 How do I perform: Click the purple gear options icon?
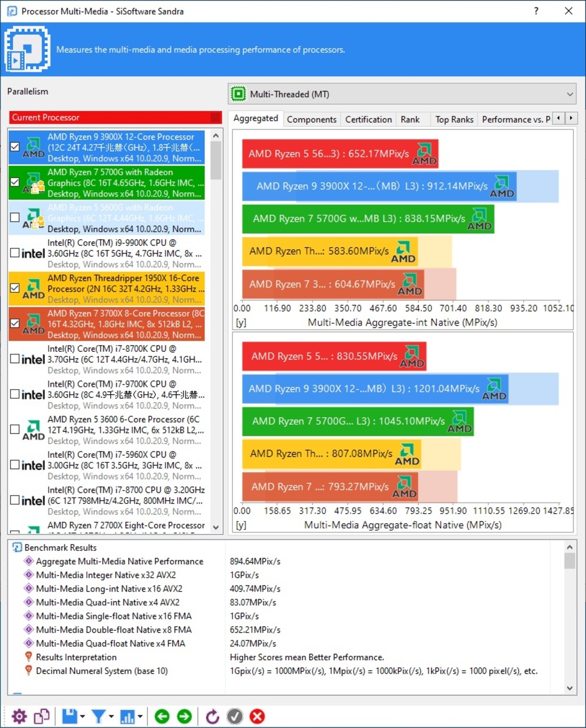click(19, 716)
